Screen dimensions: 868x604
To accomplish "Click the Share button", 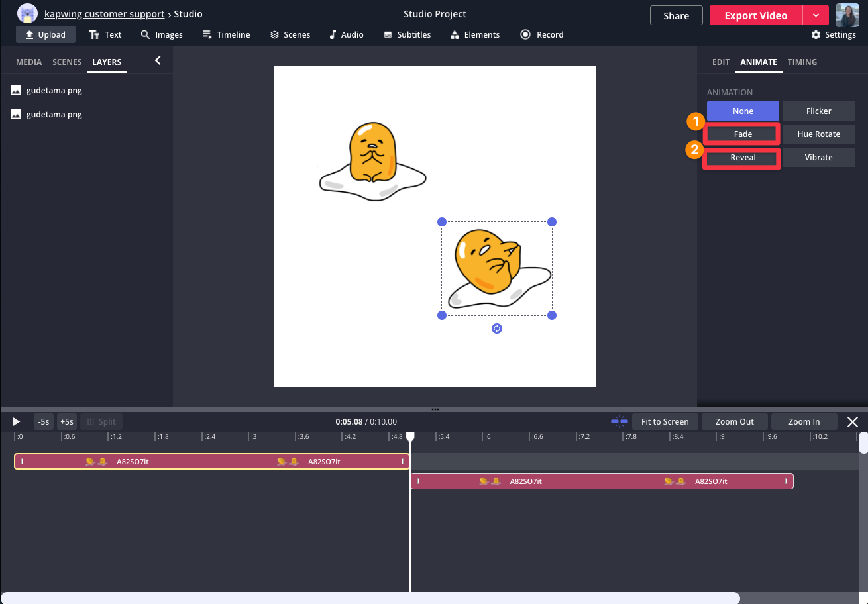I will coord(676,15).
